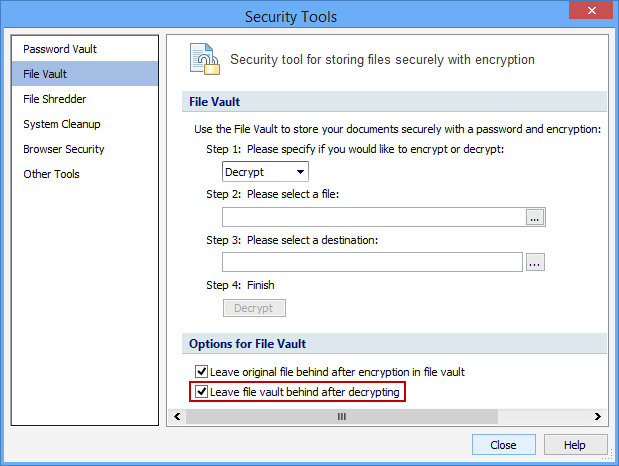This screenshot has width=619, height=466.
Task: Click the Step 4 Decrypt button
Action: [254, 308]
